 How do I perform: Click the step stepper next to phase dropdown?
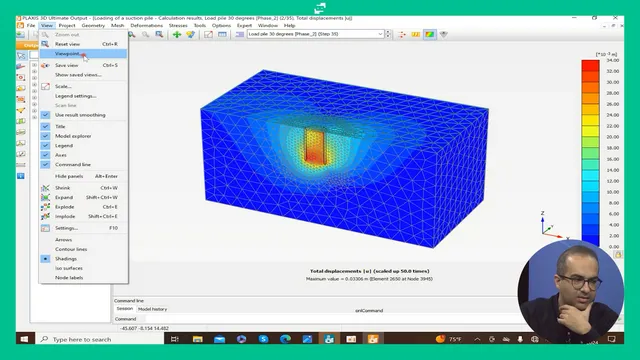tap(388, 34)
